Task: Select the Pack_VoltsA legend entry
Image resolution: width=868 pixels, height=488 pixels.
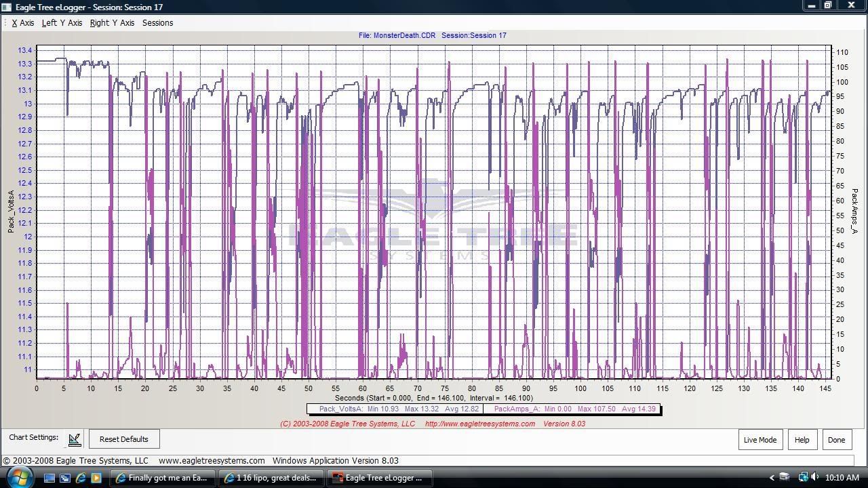Action: [x=394, y=409]
